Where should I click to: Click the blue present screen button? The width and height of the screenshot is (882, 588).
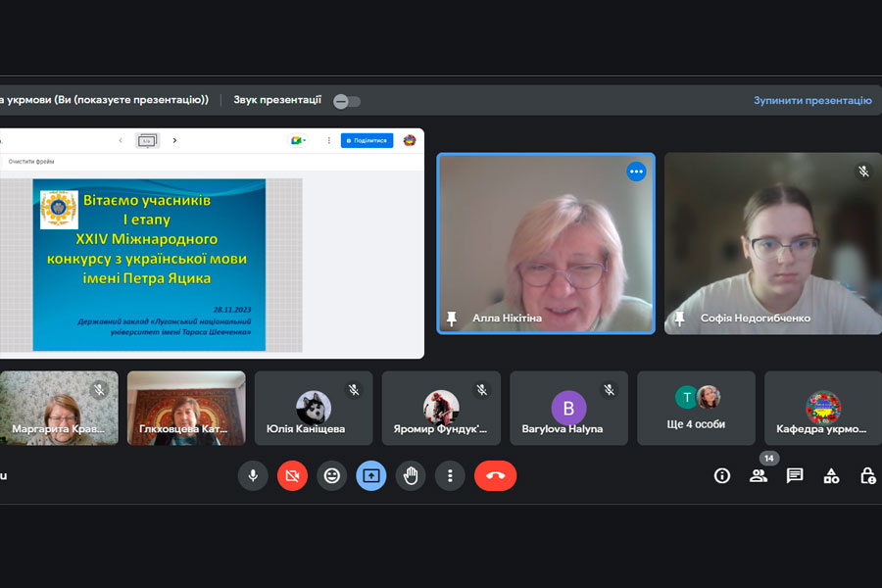click(371, 476)
